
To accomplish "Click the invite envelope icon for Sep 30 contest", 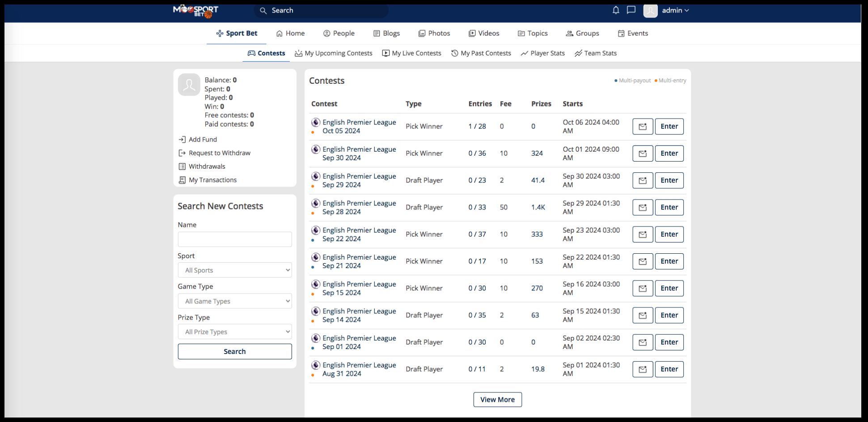I will 643,153.
